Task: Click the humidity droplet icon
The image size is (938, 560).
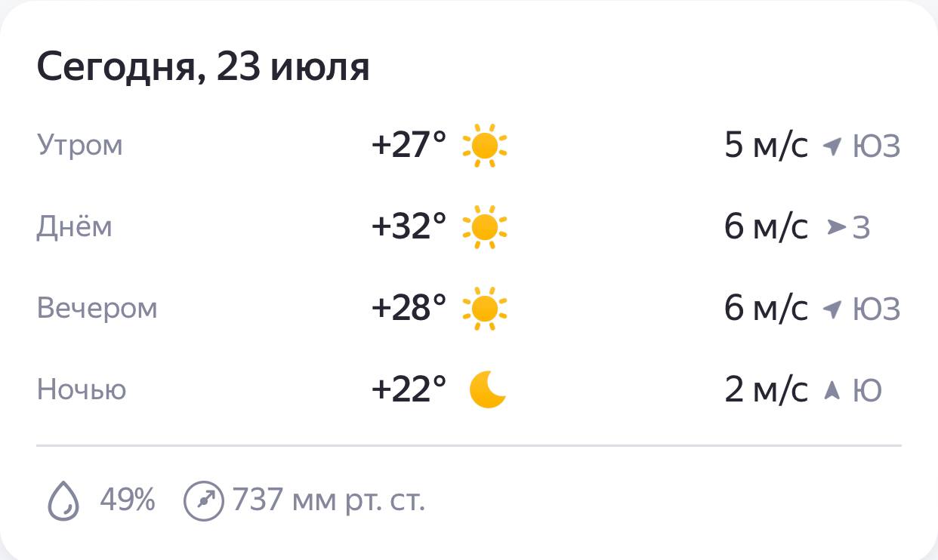Action: (x=64, y=500)
